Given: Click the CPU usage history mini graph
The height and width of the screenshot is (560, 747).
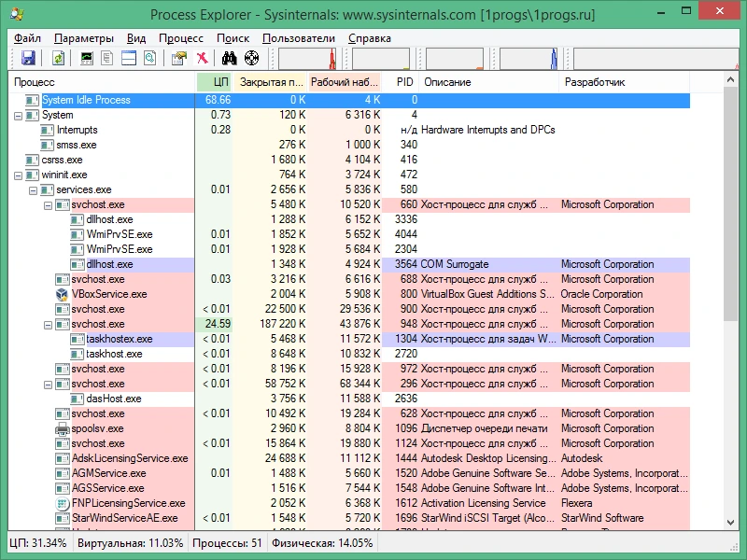Looking at the screenshot, I should (x=307, y=59).
